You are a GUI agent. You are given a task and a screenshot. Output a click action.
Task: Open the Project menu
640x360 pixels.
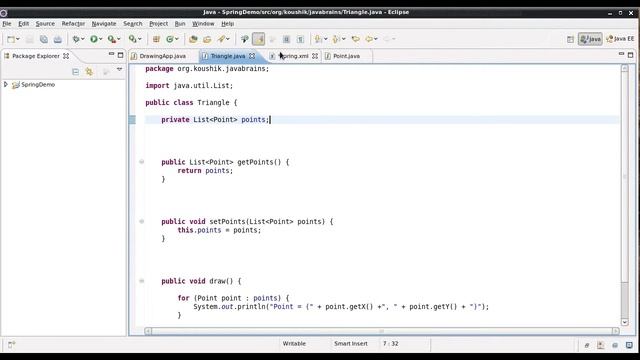158,24
